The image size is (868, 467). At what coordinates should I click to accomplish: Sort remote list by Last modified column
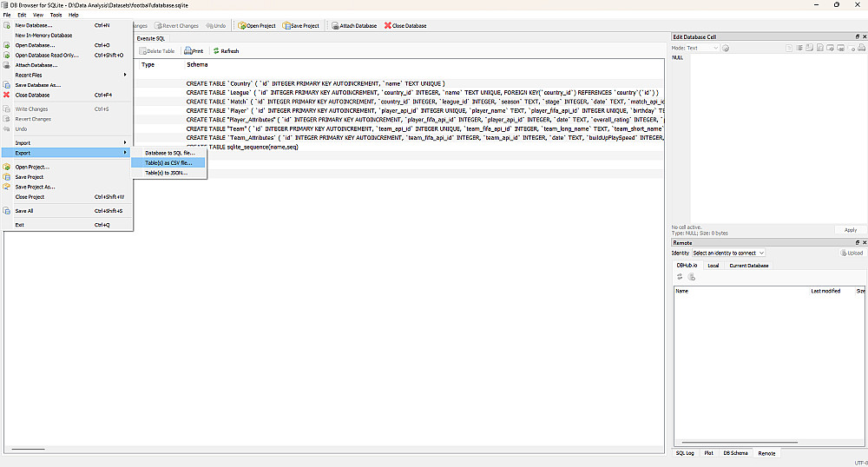pos(825,291)
